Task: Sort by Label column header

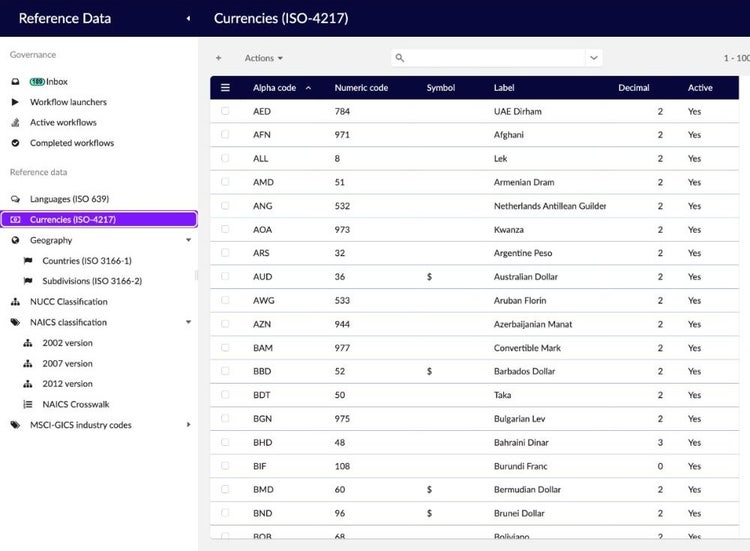Action: (504, 88)
